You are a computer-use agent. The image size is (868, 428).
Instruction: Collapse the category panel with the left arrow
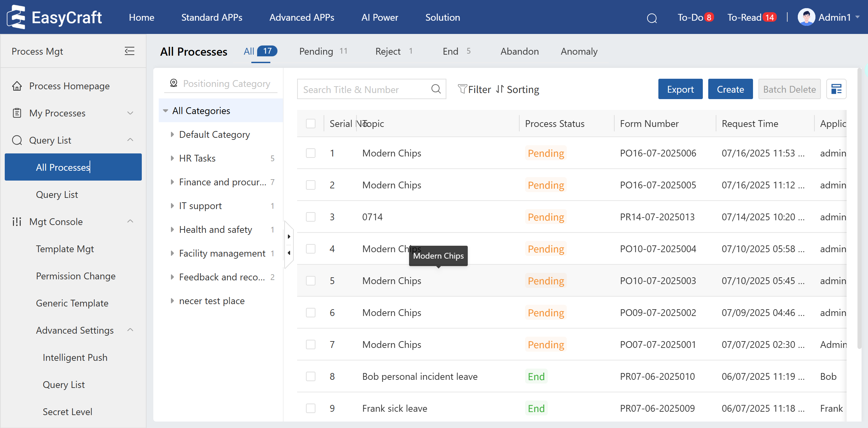[x=289, y=253]
